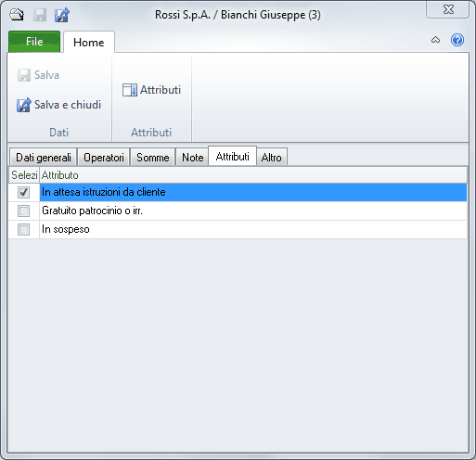Collapse the ribbon with the chevron icon
Viewport: 476px width, 460px height.
435,40
